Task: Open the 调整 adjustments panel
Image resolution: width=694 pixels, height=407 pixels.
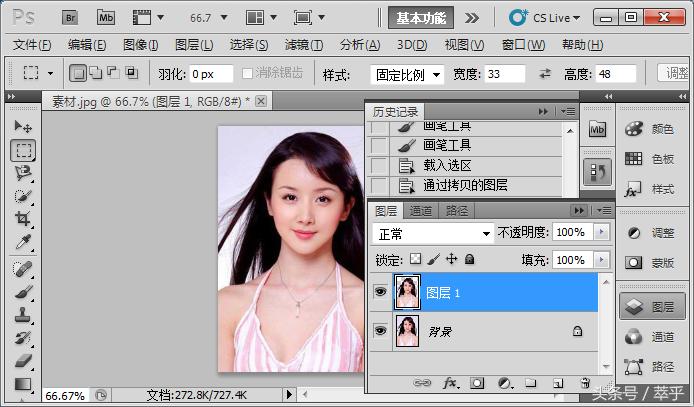Action: (650, 233)
